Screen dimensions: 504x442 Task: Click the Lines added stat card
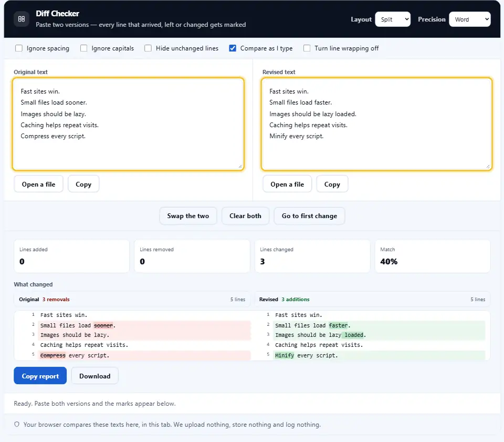point(72,256)
